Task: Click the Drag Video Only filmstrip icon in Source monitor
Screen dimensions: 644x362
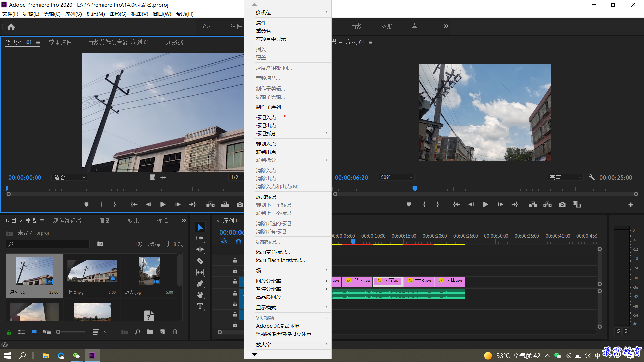Action: [153, 177]
